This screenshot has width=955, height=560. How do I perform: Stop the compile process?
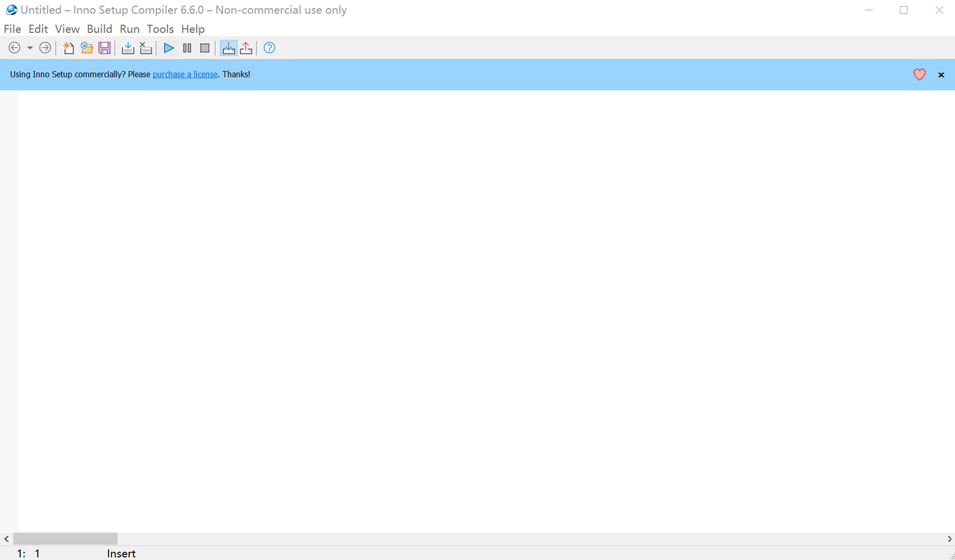pyautogui.click(x=145, y=48)
